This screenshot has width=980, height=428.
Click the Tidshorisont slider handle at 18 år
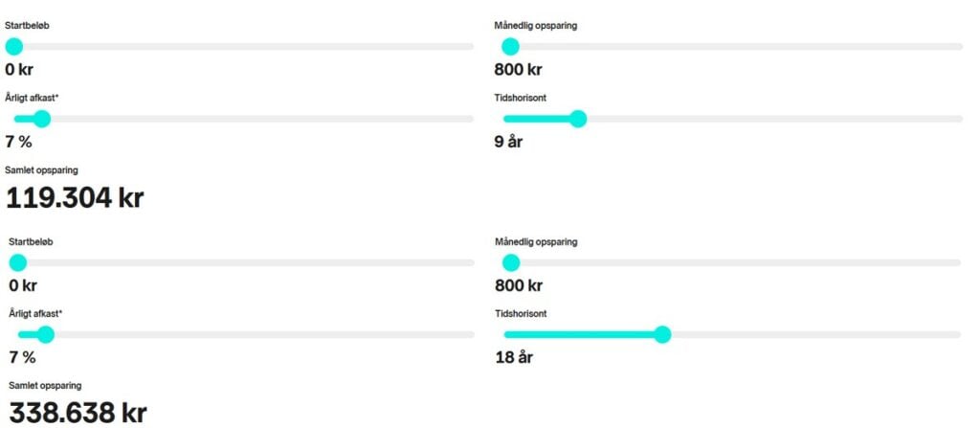click(x=662, y=334)
